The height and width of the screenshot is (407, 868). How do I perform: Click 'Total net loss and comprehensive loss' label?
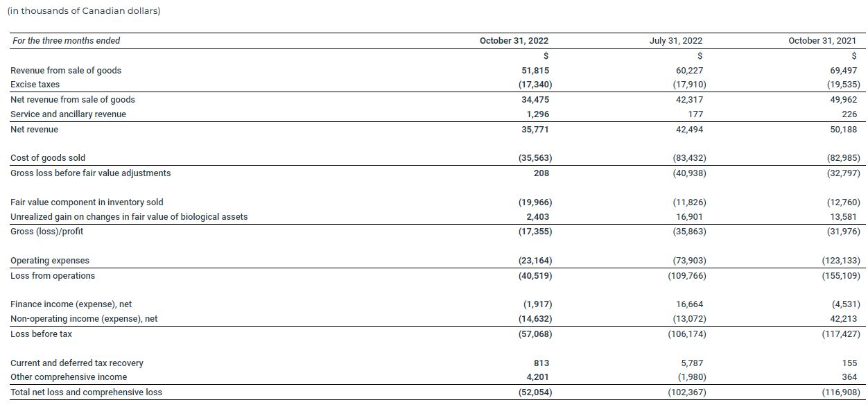pyautogui.click(x=86, y=392)
